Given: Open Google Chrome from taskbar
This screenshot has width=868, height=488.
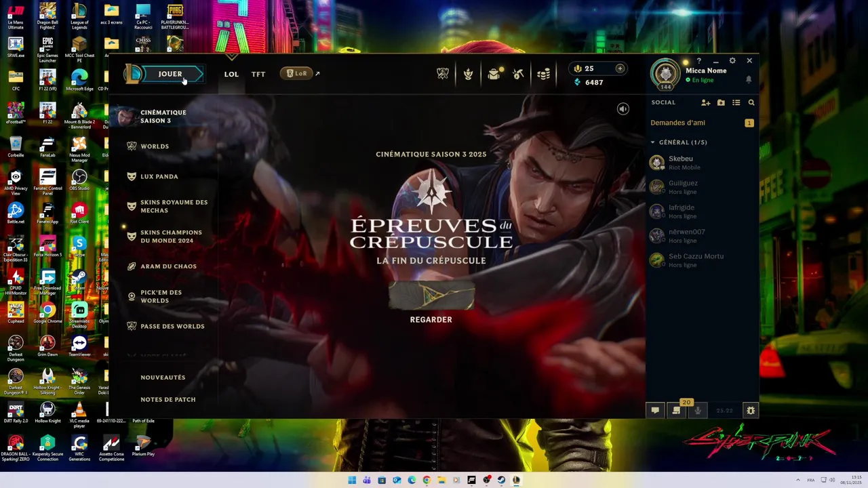Looking at the screenshot, I should 427,480.
